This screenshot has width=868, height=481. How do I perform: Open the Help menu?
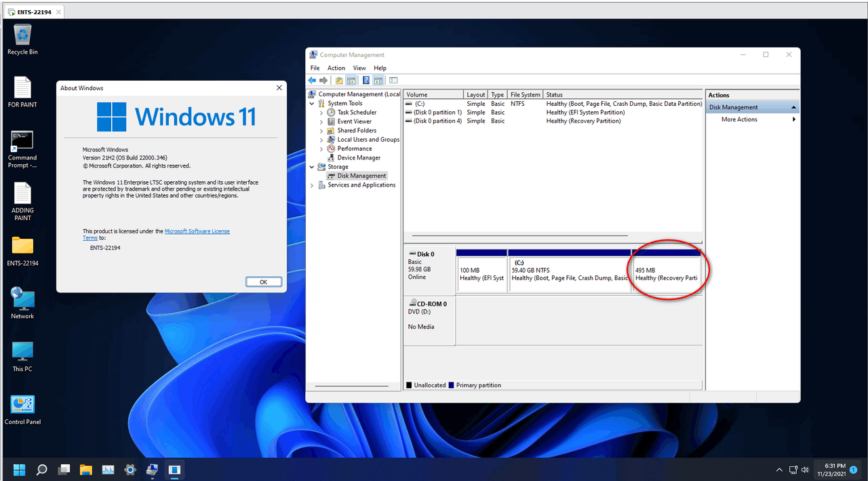[380, 68]
